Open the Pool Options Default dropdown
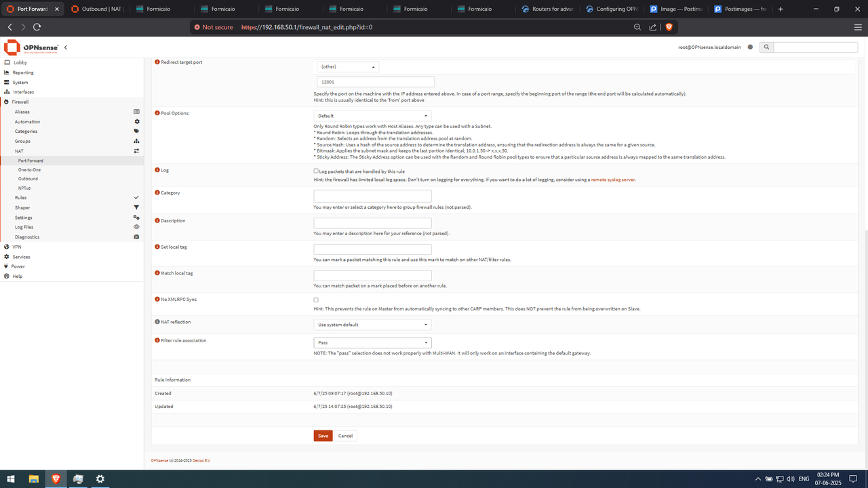Image resolution: width=868 pixels, height=488 pixels. coord(372,116)
